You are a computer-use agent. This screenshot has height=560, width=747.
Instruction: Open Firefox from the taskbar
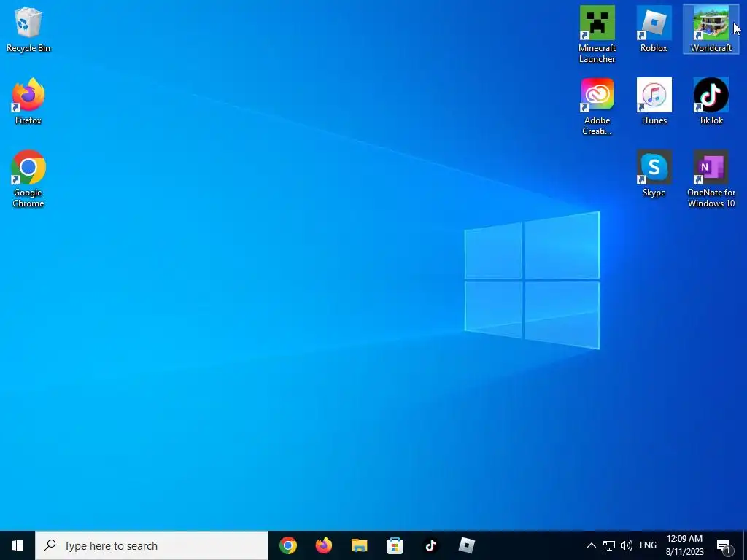click(323, 545)
